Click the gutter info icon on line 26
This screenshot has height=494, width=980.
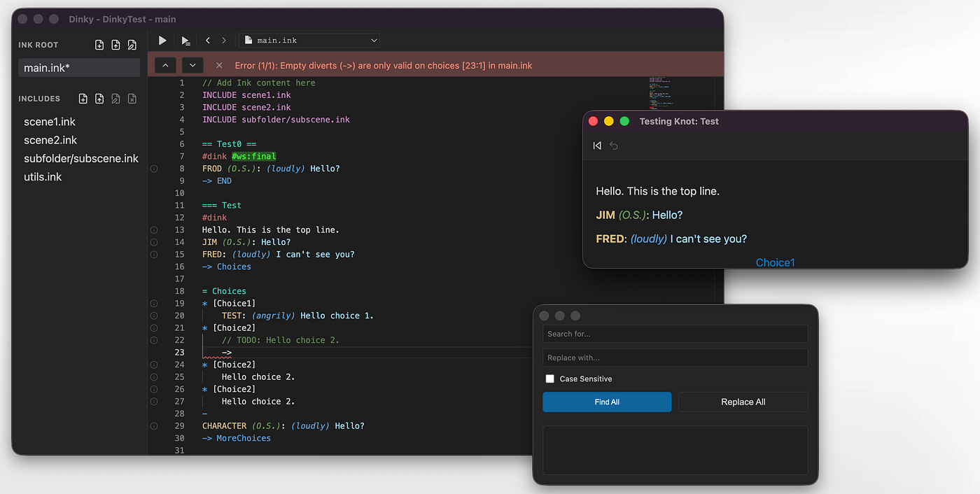[x=154, y=389]
